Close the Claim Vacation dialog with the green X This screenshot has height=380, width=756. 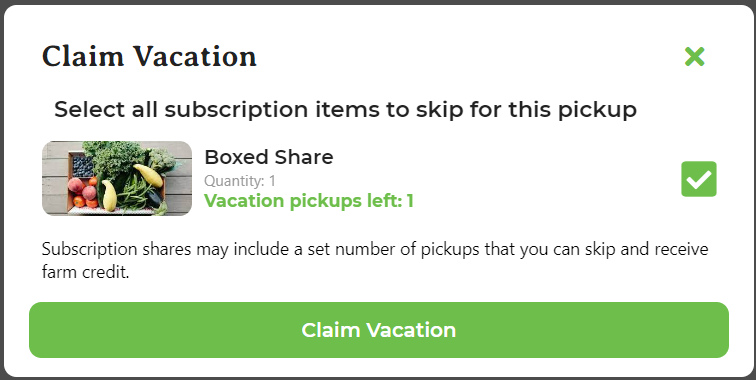(x=694, y=57)
